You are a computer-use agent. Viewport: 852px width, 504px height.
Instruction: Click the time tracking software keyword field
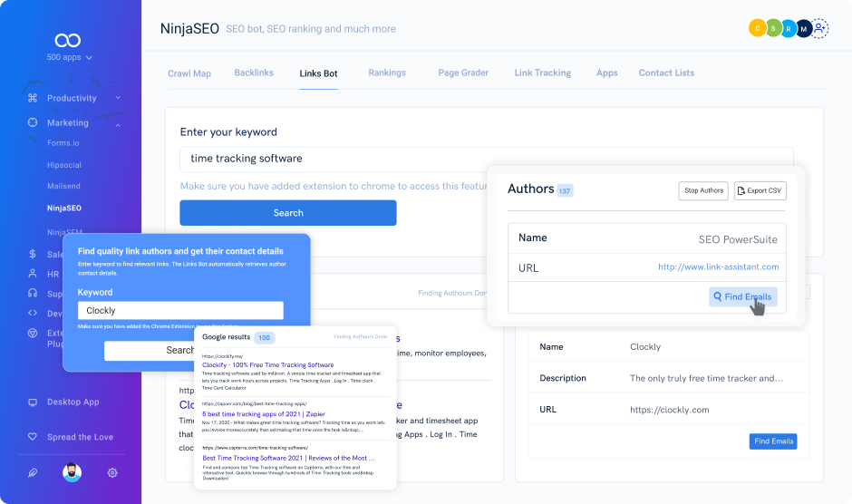pos(486,159)
